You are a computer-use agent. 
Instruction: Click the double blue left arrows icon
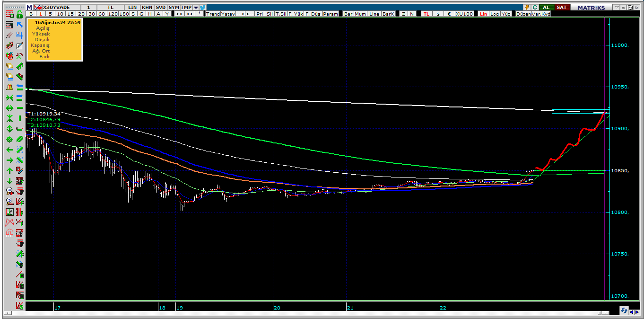coord(19,87)
